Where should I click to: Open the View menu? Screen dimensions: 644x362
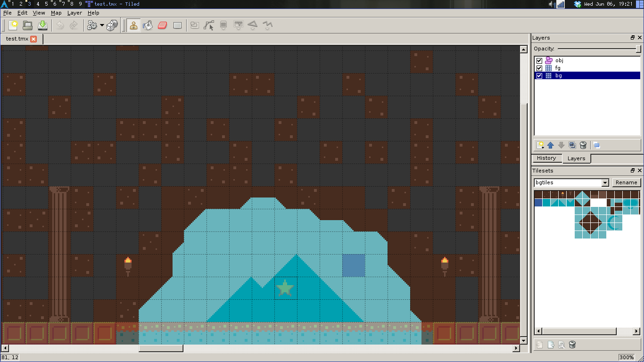click(x=39, y=13)
